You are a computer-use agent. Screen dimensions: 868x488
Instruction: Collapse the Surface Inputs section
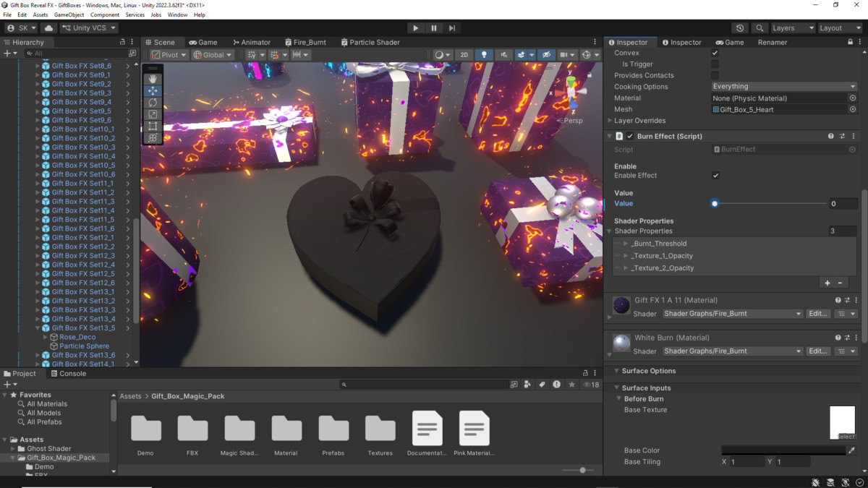[616, 388]
